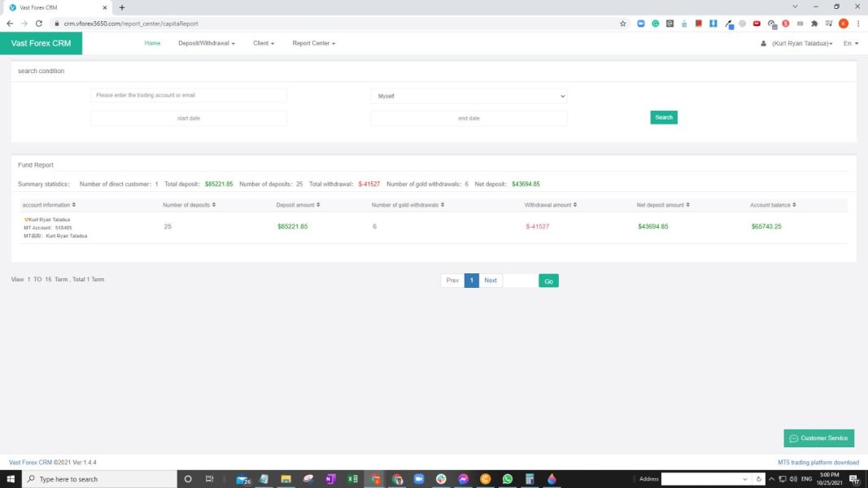Bookmark this page with the star icon
868x488 pixels.
tap(623, 24)
